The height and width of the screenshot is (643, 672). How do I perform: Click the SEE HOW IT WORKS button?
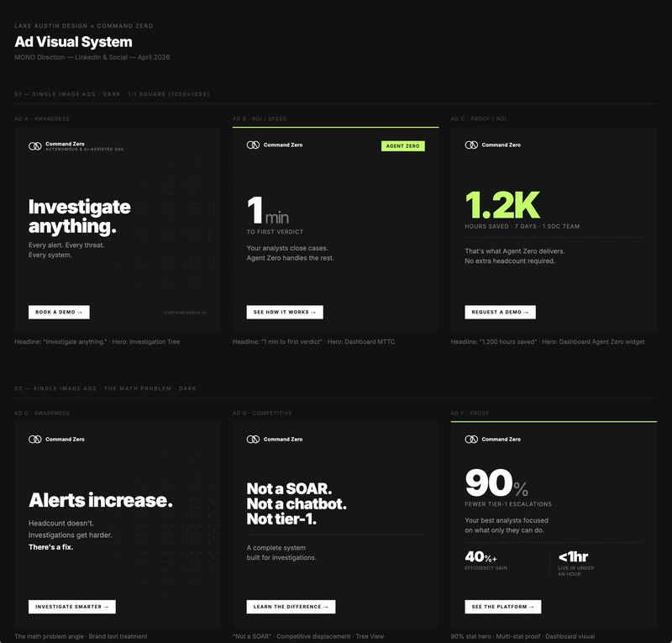click(x=285, y=313)
